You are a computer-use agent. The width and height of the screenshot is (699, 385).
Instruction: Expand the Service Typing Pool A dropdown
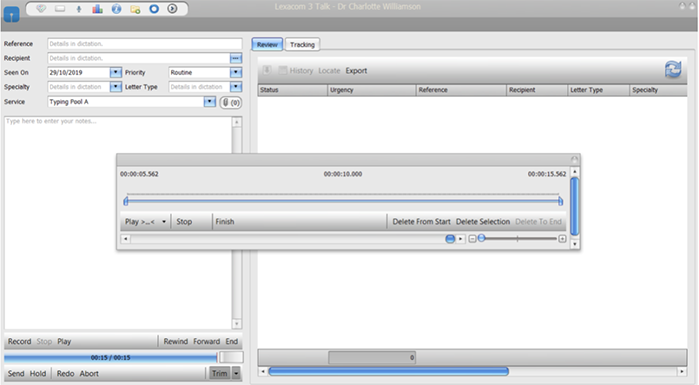pos(210,102)
